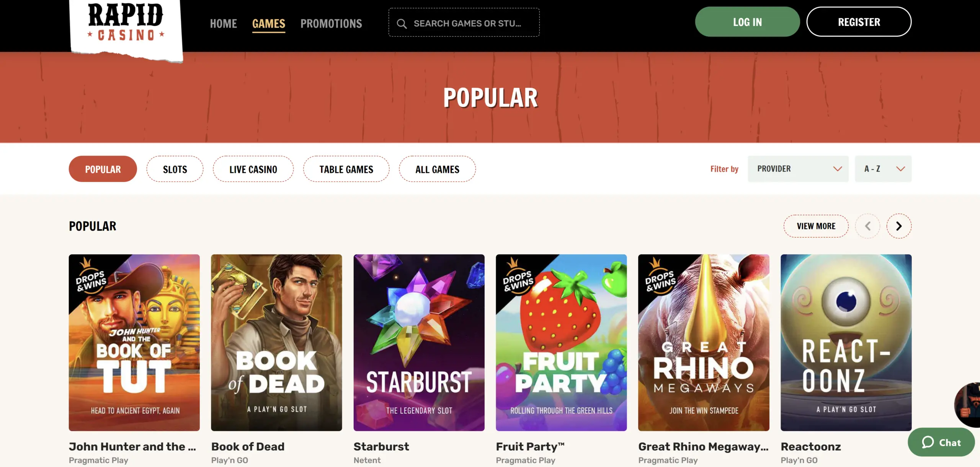
Task: Go to the Home menu item
Action: click(224, 24)
